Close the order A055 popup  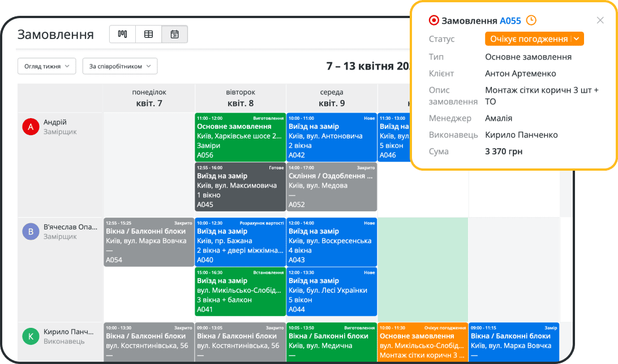pyautogui.click(x=600, y=20)
